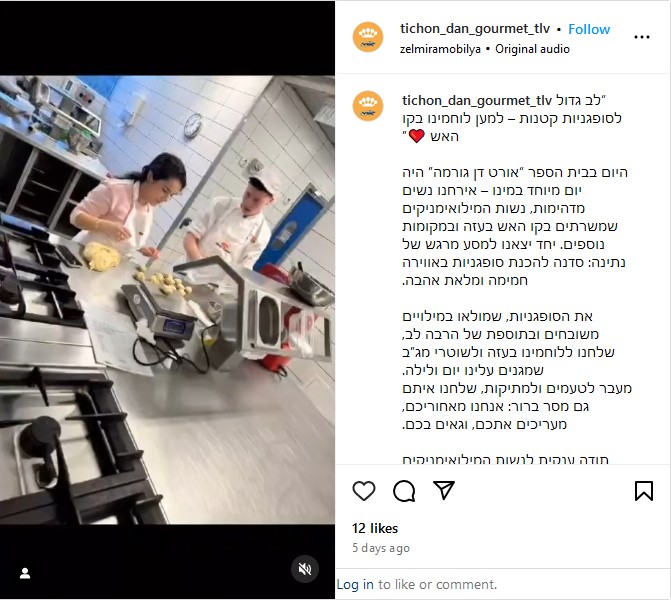Open the three-dot more options menu
671x602 pixels.
(642, 37)
